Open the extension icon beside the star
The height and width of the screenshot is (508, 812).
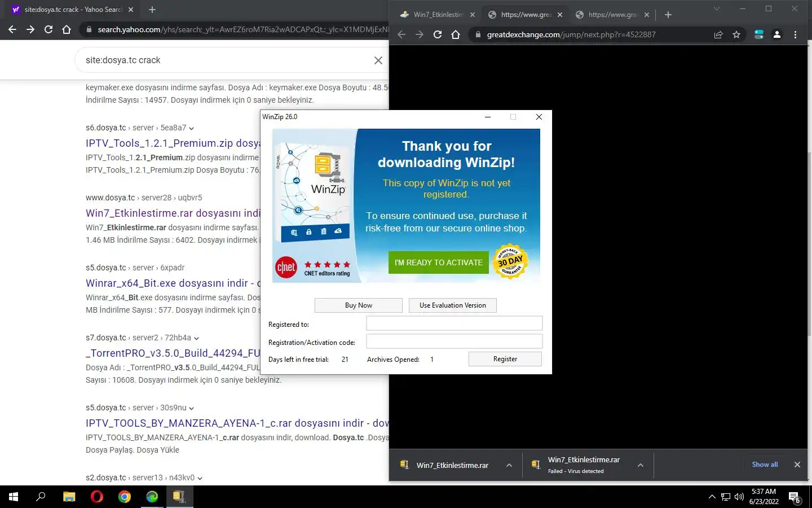click(759, 34)
